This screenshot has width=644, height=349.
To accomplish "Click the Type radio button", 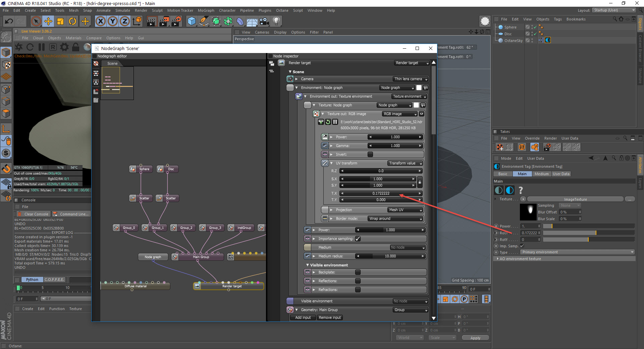I will pyautogui.click(x=496, y=252).
